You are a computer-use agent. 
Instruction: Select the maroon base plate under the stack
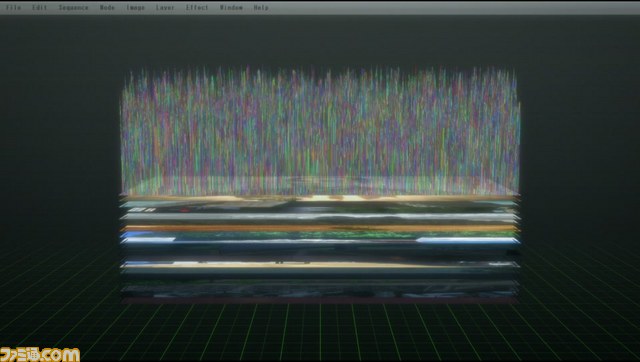(x=320, y=300)
